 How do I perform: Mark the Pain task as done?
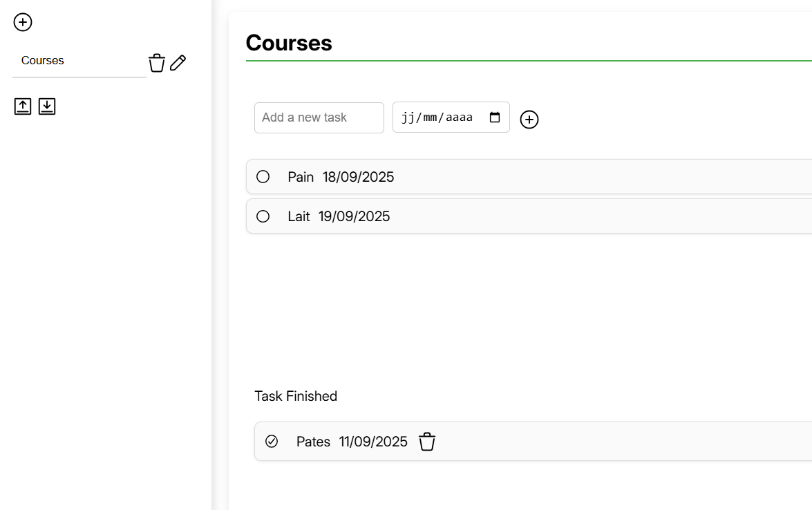(263, 176)
